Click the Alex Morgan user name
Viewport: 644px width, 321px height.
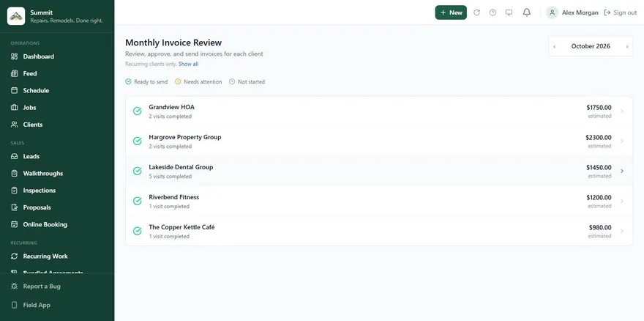coord(580,12)
